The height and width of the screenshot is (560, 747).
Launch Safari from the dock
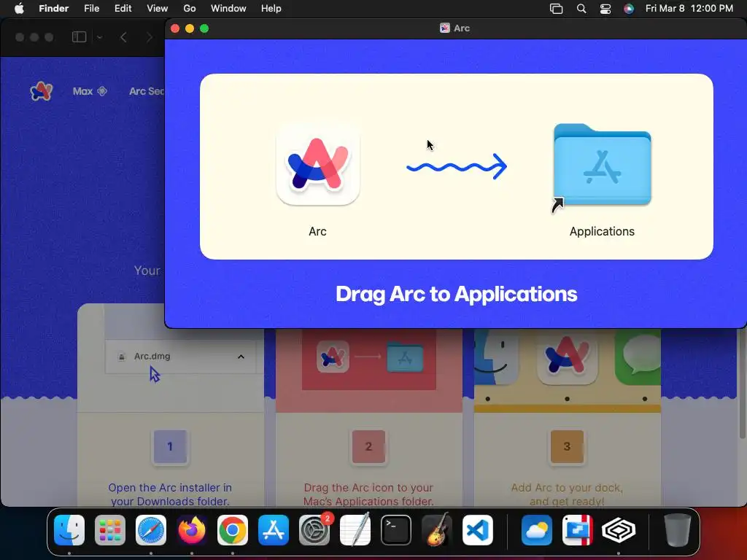tap(151, 530)
